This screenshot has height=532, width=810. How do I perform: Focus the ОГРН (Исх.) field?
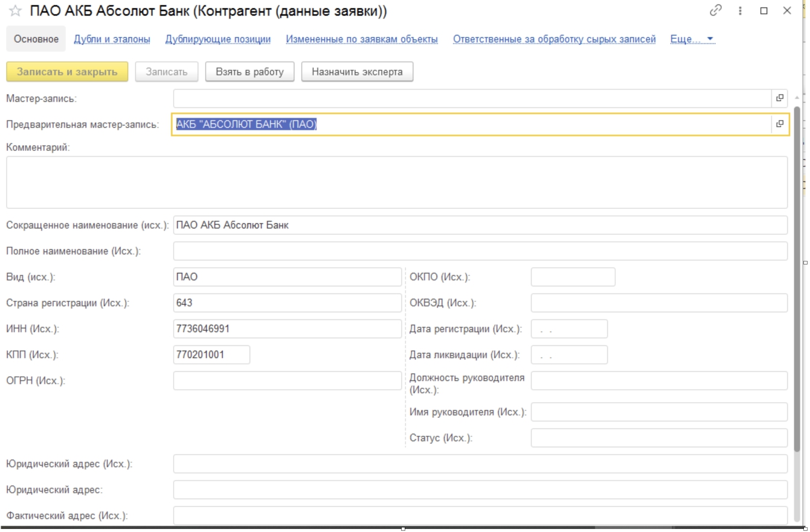pyautogui.click(x=287, y=380)
